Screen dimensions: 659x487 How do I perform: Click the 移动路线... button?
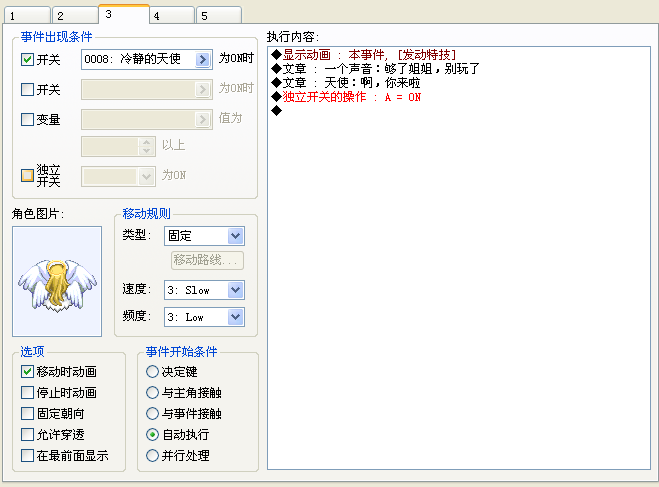click(207, 260)
